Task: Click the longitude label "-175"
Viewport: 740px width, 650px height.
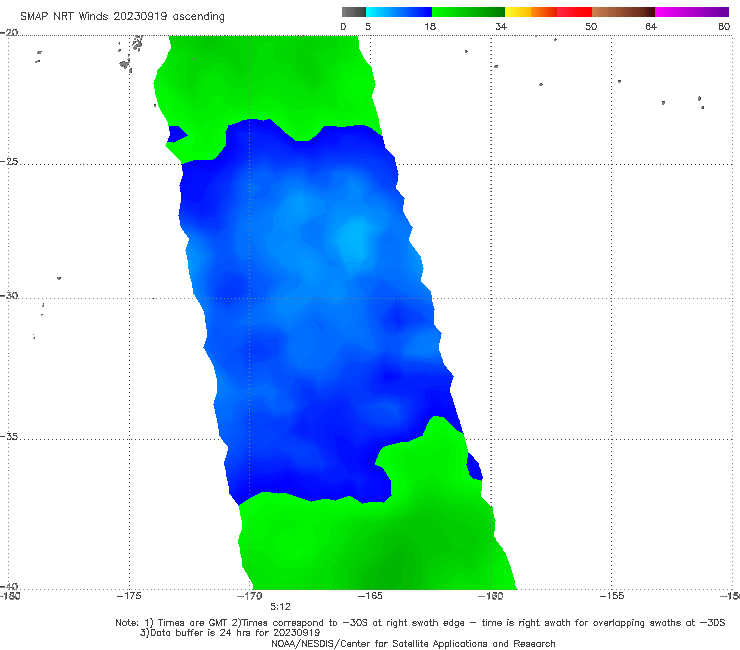Action: (x=129, y=596)
